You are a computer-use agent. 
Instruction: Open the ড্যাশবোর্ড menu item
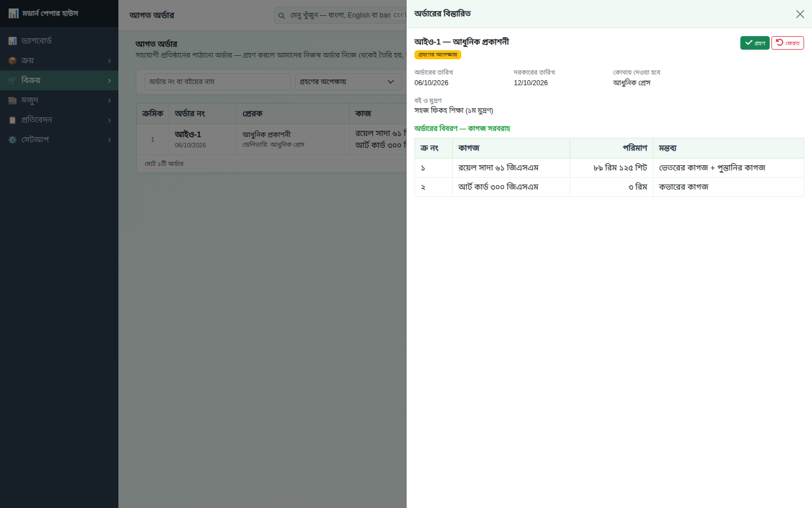tap(59, 41)
